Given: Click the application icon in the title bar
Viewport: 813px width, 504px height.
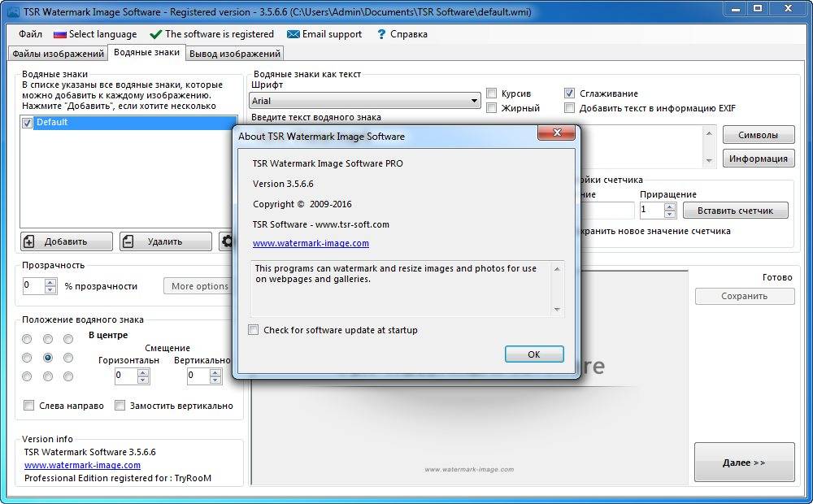Looking at the screenshot, I should click(13, 12).
